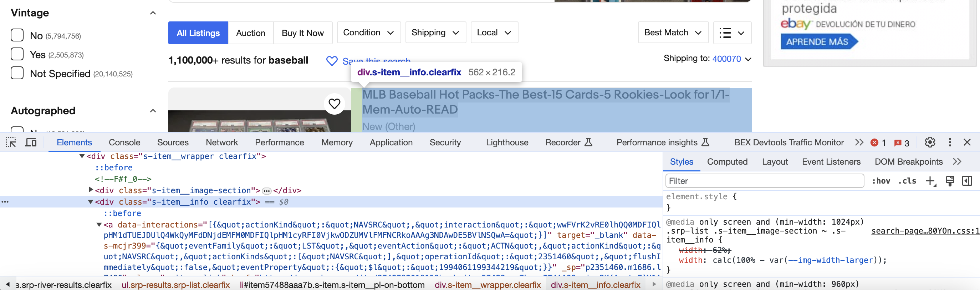Activate the inspect element picker icon
Viewport: 980px width, 290px height.
[11, 142]
